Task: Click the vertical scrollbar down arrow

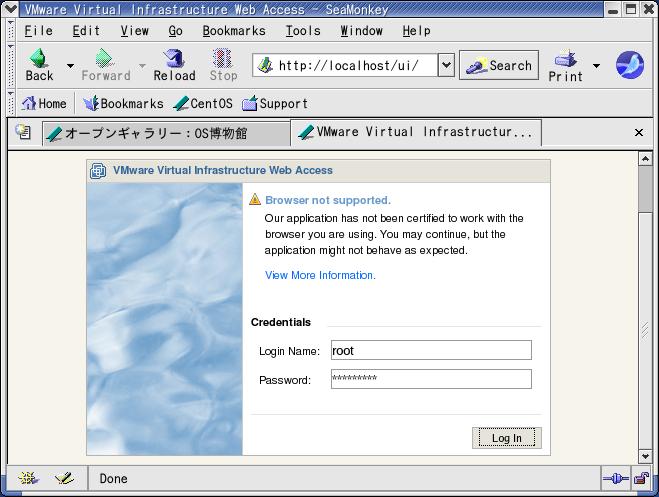Action: (x=645, y=456)
